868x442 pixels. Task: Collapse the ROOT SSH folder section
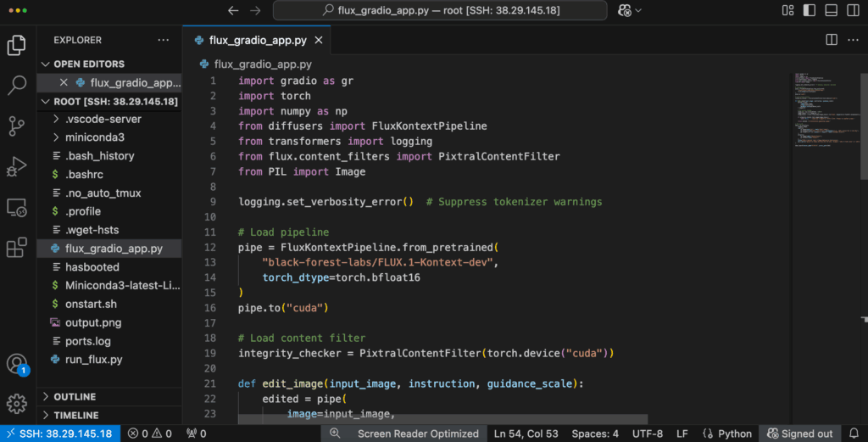pos(109,101)
